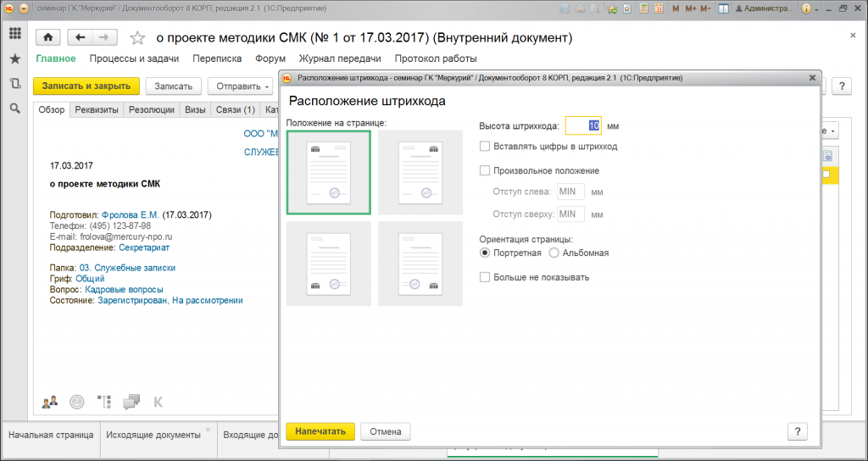This screenshot has width=868, height=461.
Task: Switch to Реквизиты tab
Action: [97, 109]
